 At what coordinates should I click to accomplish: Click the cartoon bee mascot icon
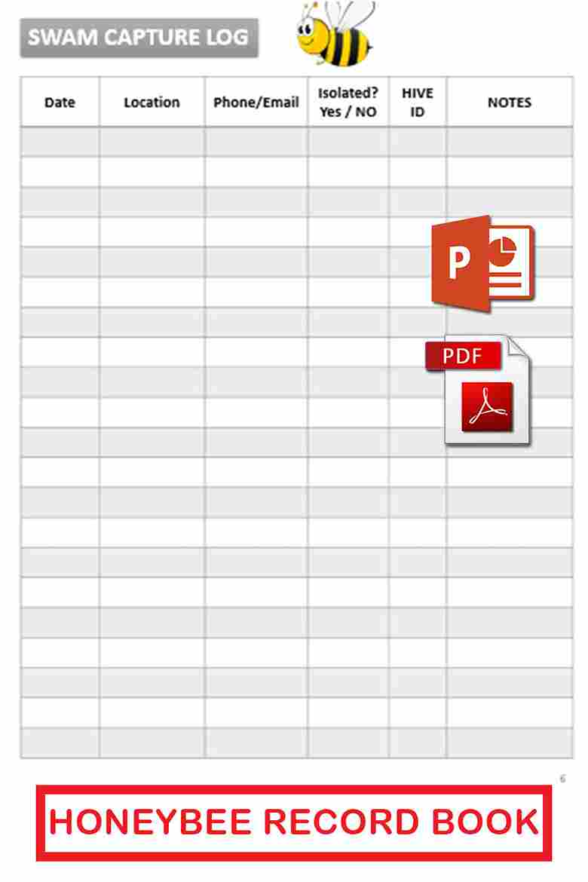335,33
